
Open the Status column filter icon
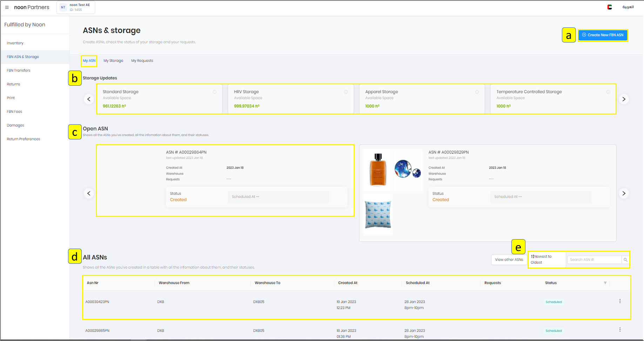click(x=605, y=283)
